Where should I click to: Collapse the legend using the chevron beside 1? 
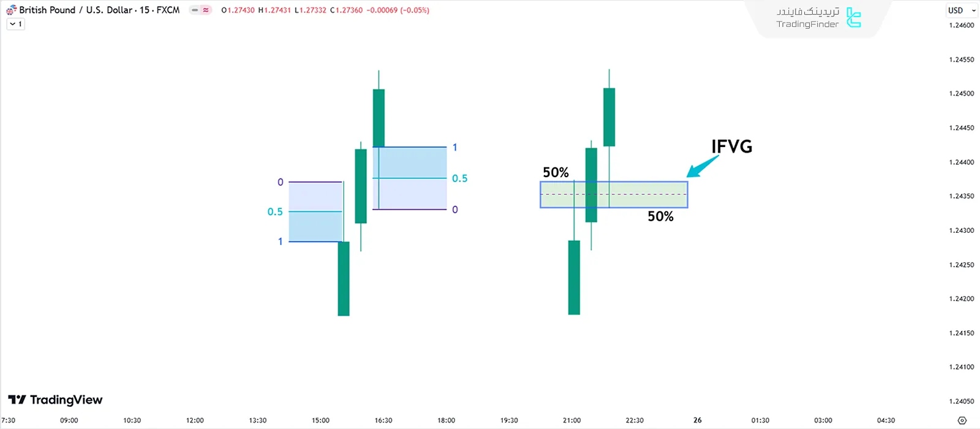(11, 23)
